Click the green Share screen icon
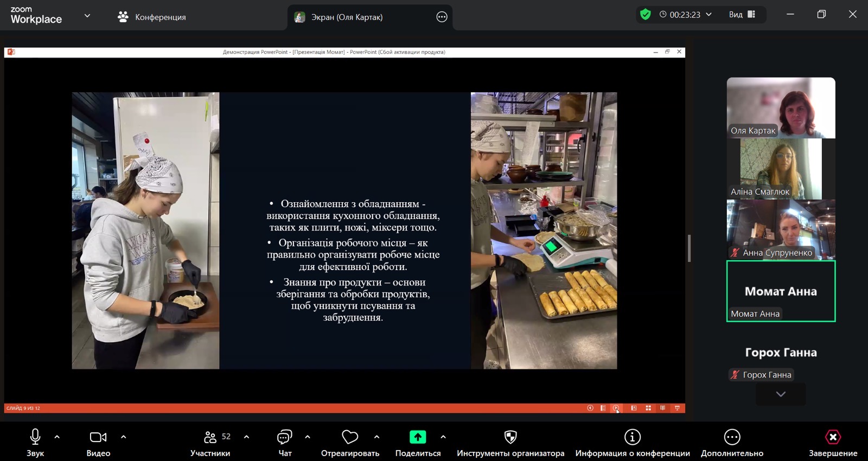This screenshot has width=868, height=461. point(418,437)
